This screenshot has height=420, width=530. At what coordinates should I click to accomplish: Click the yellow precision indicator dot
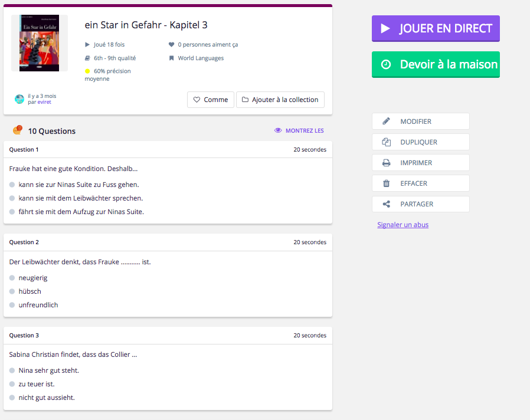(x=87, y=71)
